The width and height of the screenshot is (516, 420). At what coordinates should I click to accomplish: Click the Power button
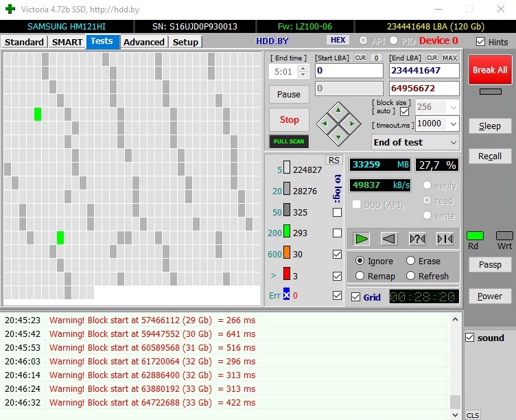click(490, 296)
